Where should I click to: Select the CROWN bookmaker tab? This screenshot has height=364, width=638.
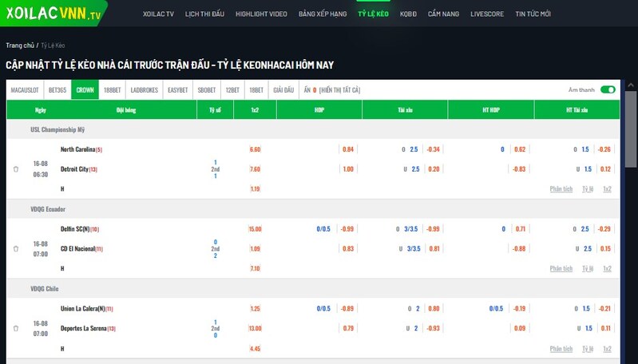[85, 90]
